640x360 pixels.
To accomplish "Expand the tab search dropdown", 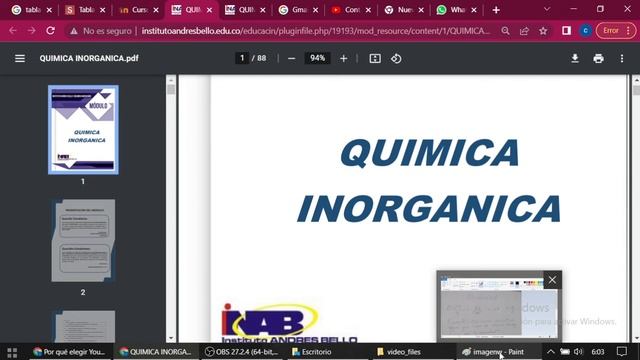I will (x=547, y=9).
